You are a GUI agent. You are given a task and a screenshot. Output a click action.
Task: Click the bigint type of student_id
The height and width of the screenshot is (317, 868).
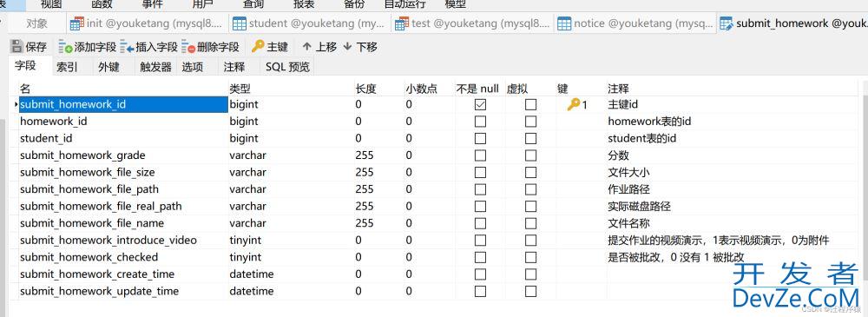(244, 139)
